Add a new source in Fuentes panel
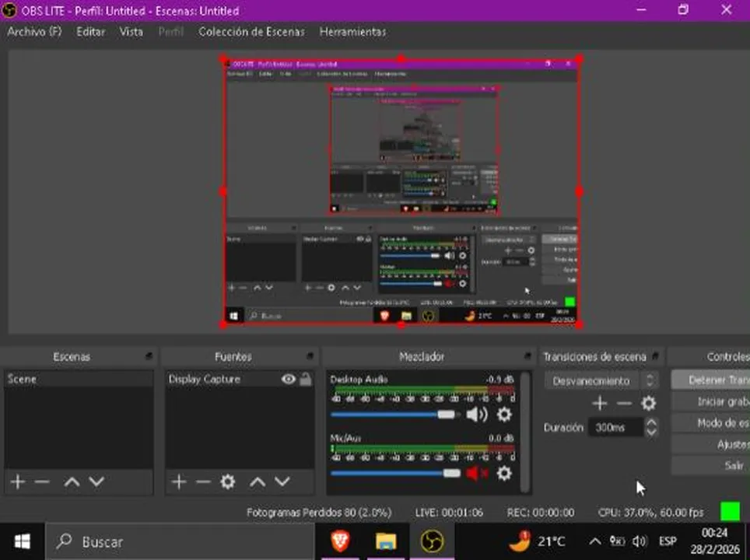 click(179, 481)
